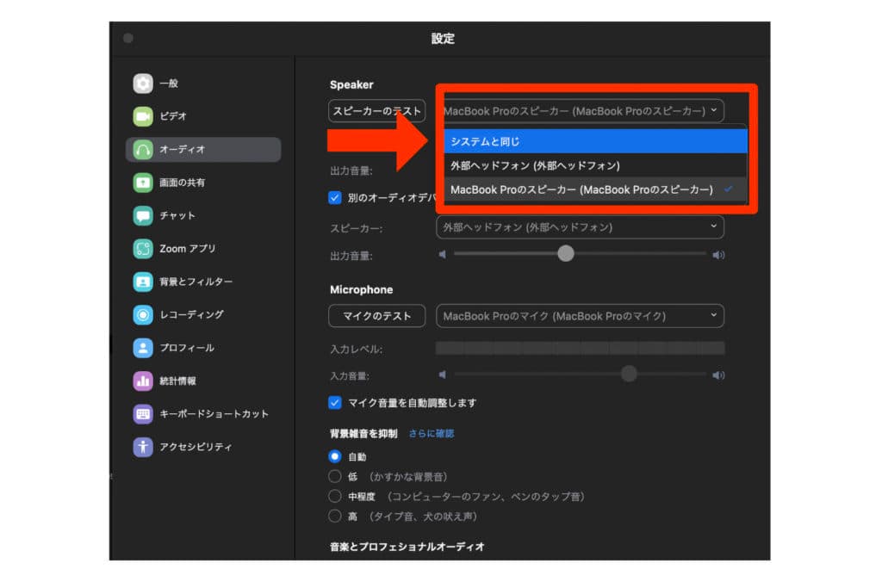Open the Microphone MacBook Proのマイク dropdown
The height and width of the screenshot is (588, 882).
tap(580, 316)
